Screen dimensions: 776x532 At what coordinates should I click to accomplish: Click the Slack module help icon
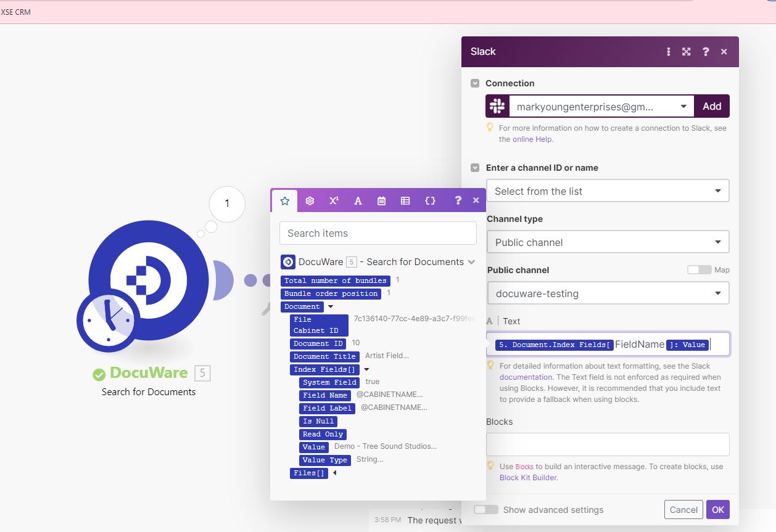coord(706,52)
